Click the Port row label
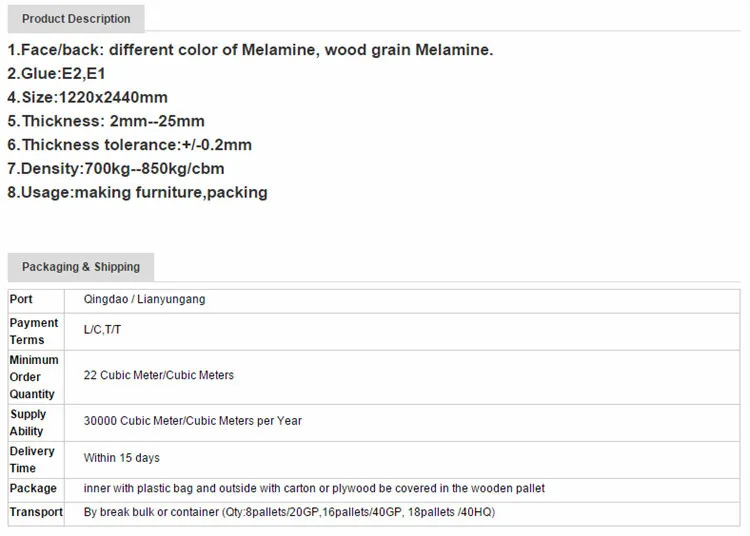 [x=21, y=299]
